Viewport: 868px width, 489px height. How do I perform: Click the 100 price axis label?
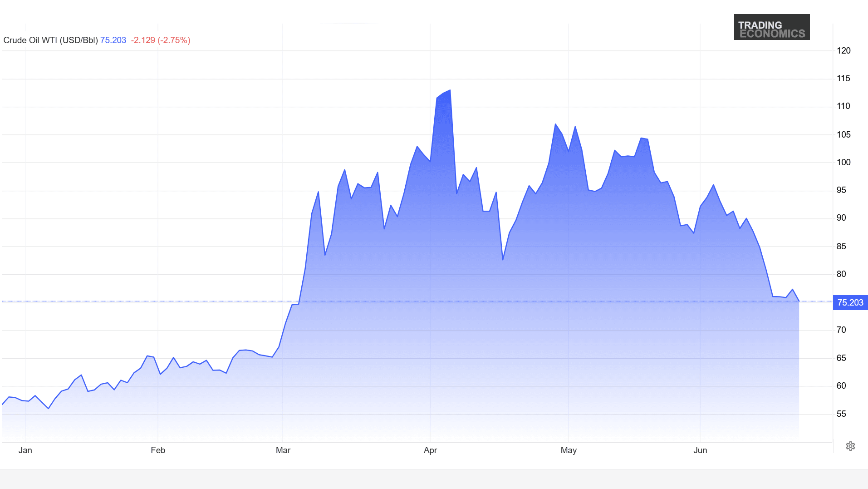click(843, 162)
